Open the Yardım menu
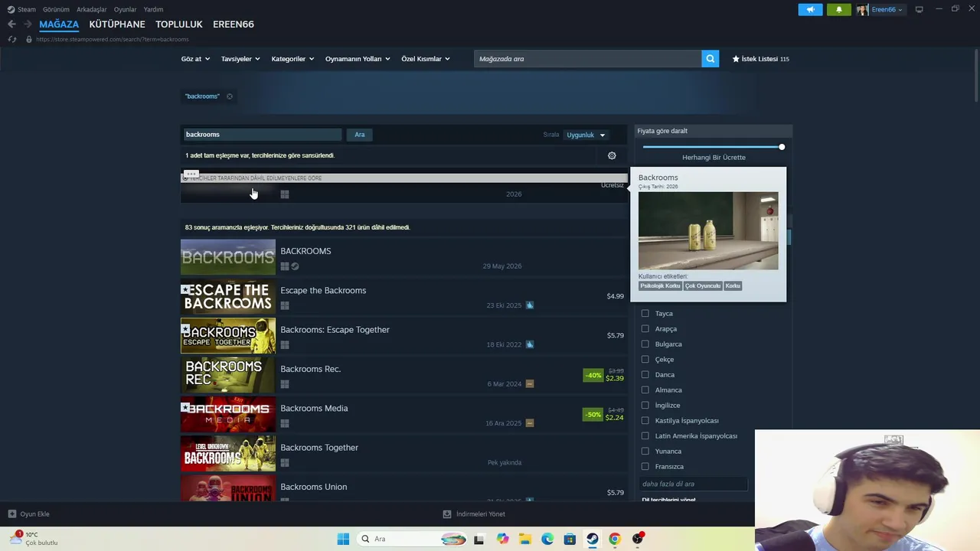This screenshot has width=980, height=551. (153, 9)
